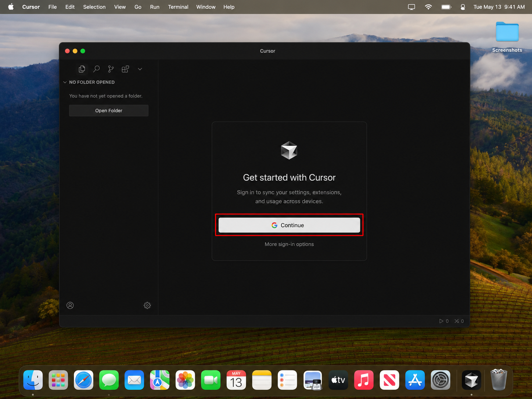This screenshot has width=532, height=399.
Task: Open Preview from the Dock
Action: (313, 380)
